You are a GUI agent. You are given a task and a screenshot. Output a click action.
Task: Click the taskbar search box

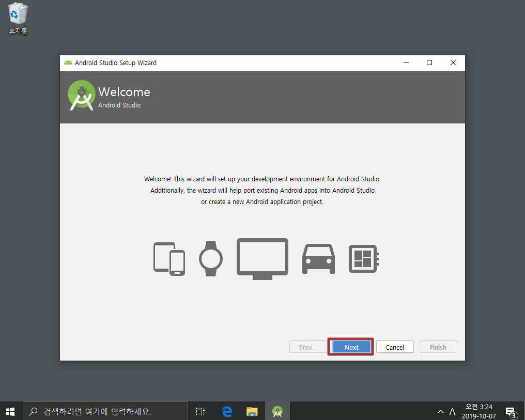pyautogui.click(x=105, y=411)
